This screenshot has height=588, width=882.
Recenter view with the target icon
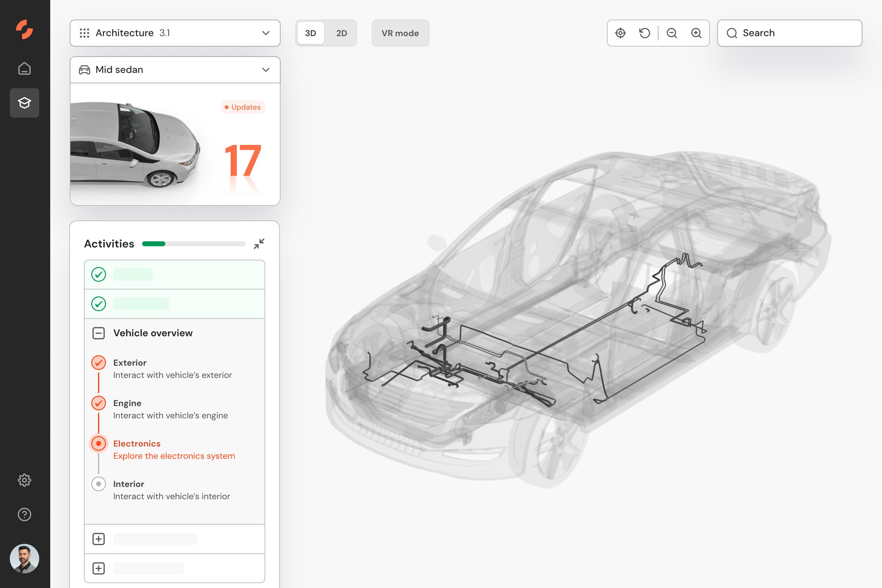(621, 33)
